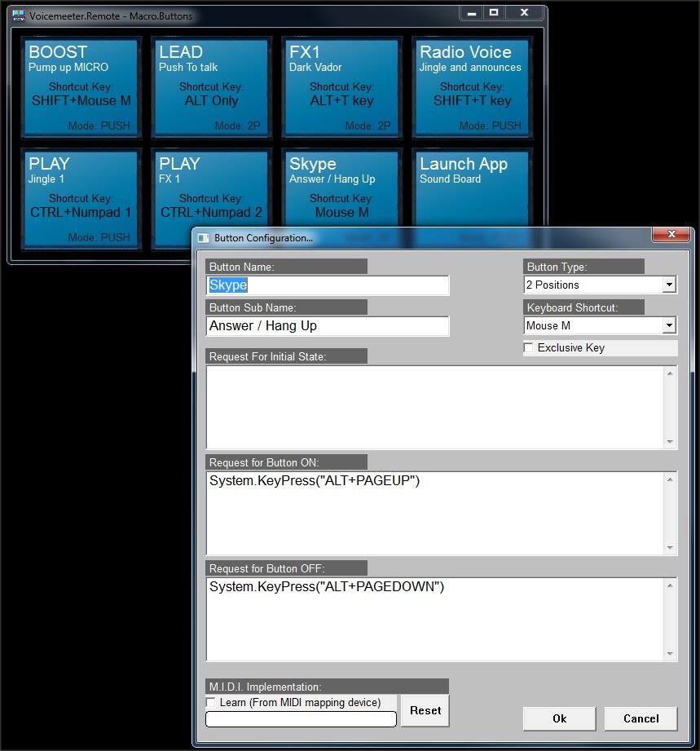Click scroll up arrow in Button ON box

click(670, 479)
